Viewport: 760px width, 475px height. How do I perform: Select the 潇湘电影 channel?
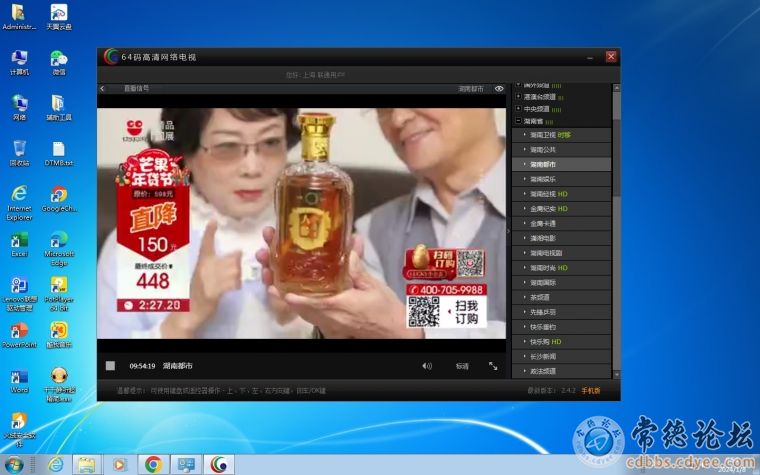[561, 238]
